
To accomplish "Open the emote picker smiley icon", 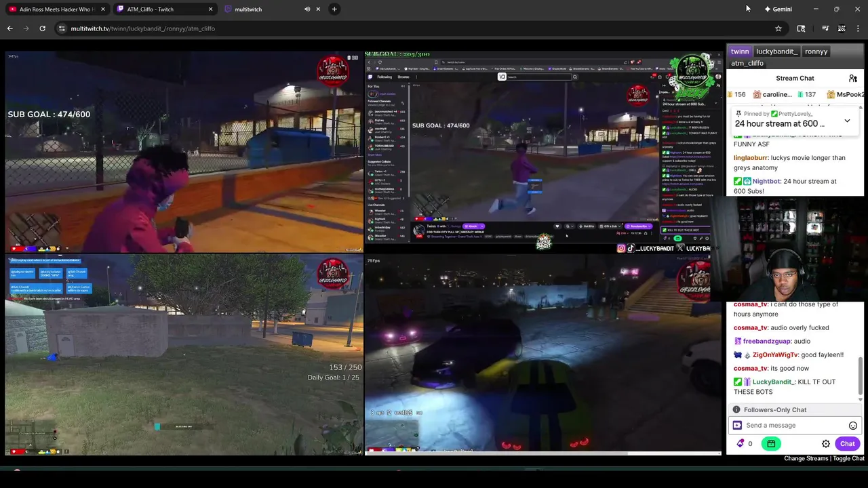I will 853,426.
